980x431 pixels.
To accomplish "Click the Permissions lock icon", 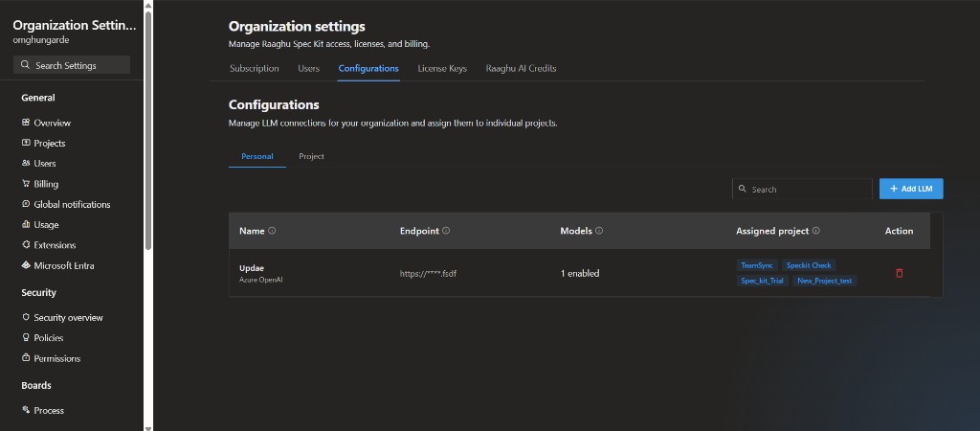I will [26, 358].
